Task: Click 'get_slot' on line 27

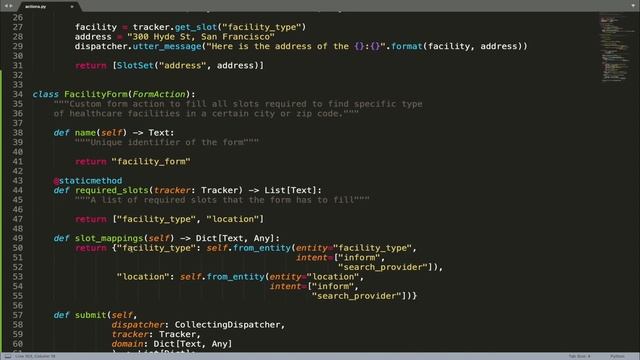Action: click(196, 27)
